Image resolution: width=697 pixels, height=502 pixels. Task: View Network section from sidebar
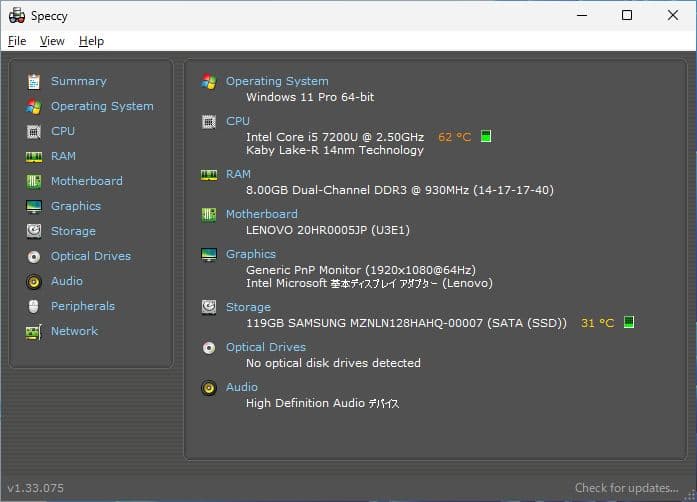click(74, 331)
